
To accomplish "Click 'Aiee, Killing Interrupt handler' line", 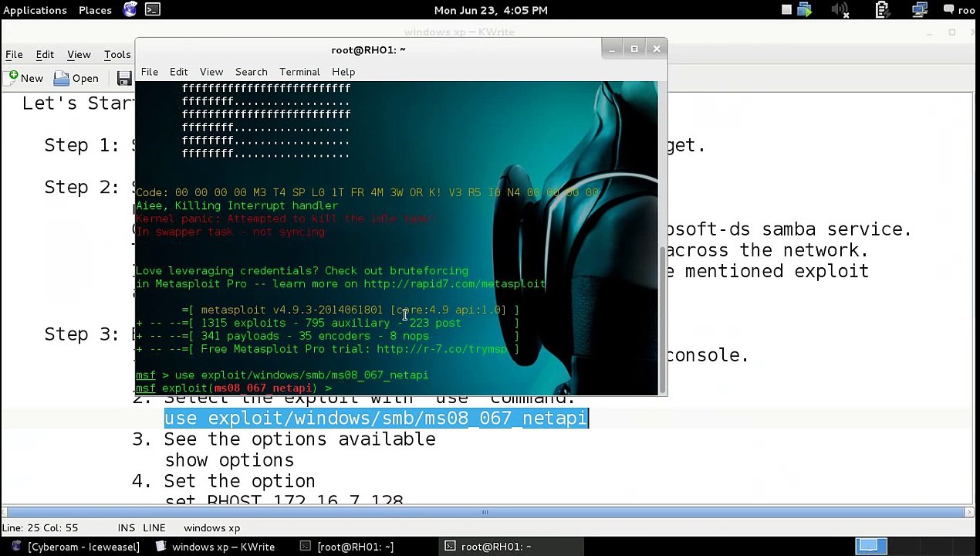I will pyautogui.click(x=236, y=206).
